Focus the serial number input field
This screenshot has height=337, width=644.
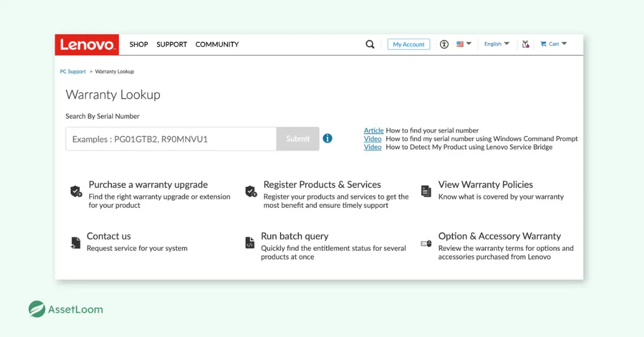coord(171,139)
